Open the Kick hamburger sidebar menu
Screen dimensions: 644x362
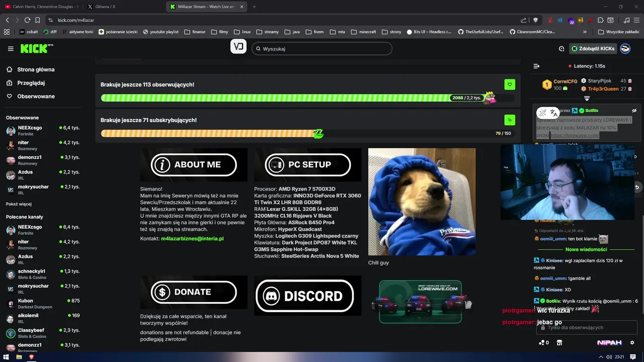coord(11,49)
